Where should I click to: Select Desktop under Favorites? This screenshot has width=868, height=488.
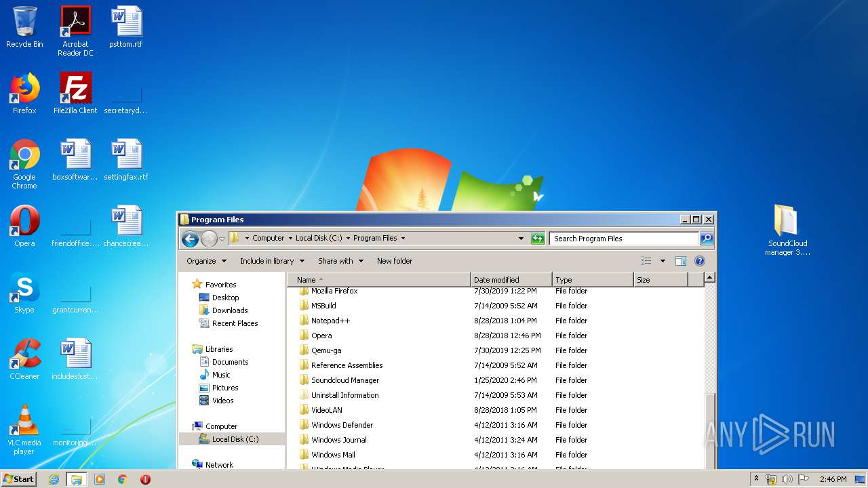(x=225, y=298)
